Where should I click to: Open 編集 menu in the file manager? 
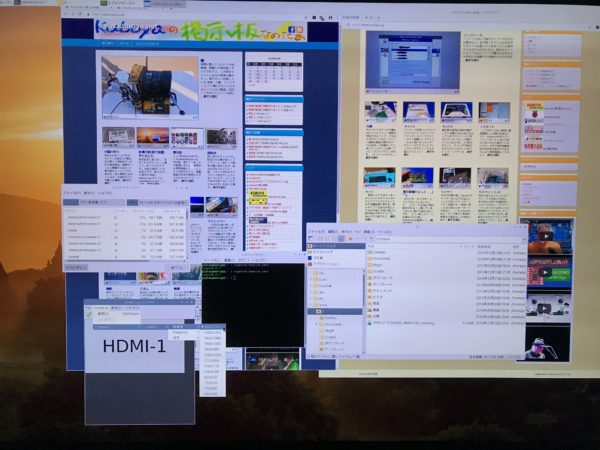(333, 232)
